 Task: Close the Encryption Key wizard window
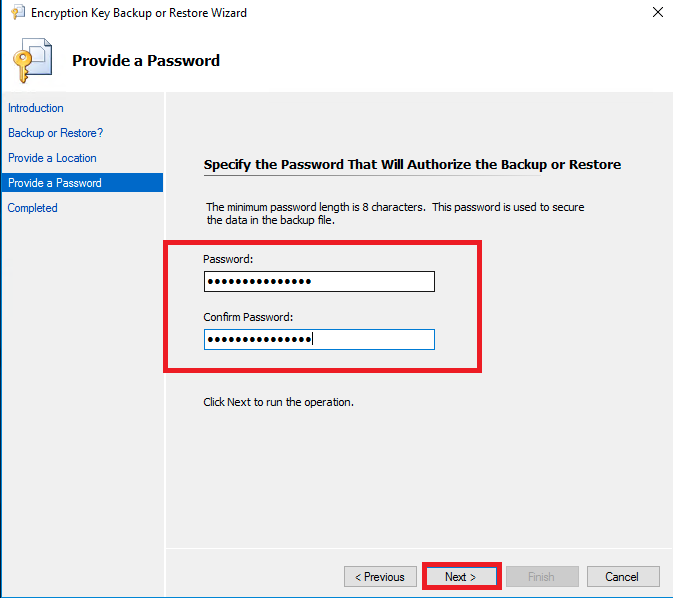click(657, 13)
